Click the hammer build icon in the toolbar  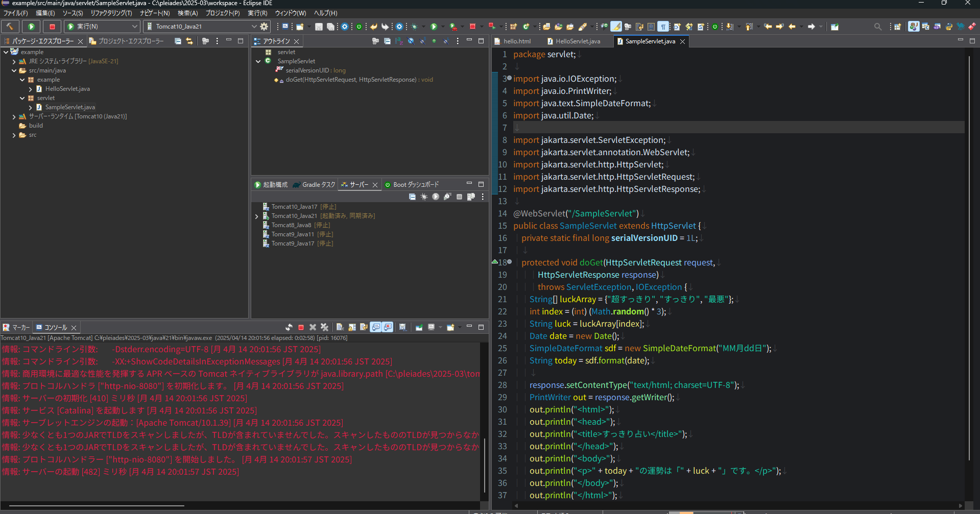[x=10, y=27]
